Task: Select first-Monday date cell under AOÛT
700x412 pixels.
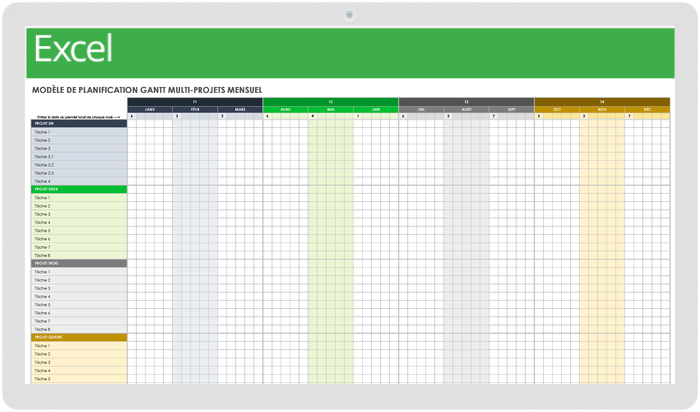Action: click(449, 116)
